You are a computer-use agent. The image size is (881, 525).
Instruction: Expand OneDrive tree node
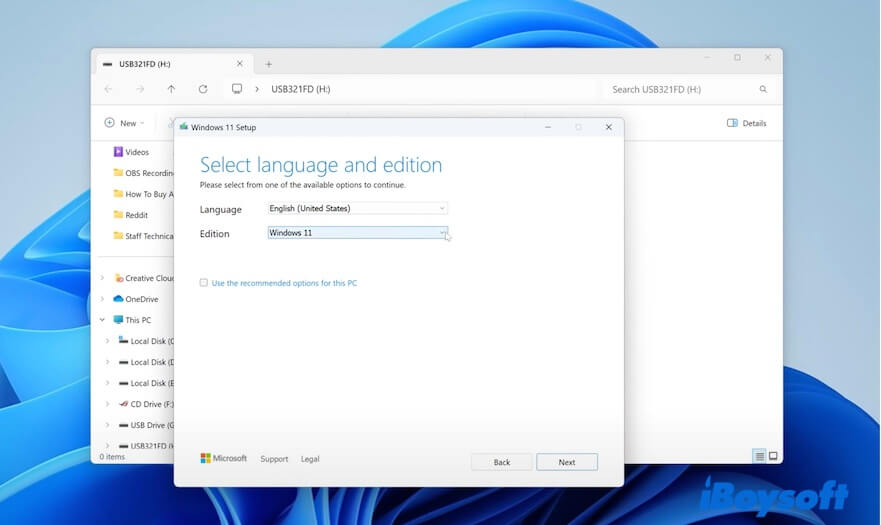coord(102,299)
